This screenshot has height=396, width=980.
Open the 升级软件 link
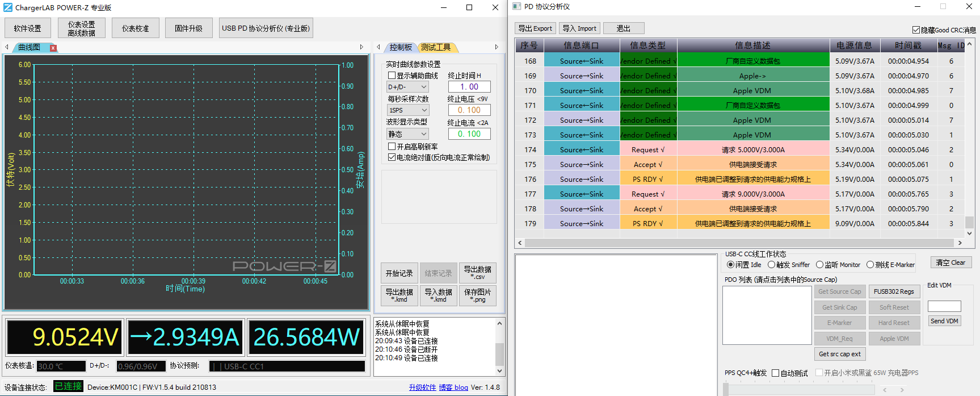pyautogui.click(x=422, y=387)
